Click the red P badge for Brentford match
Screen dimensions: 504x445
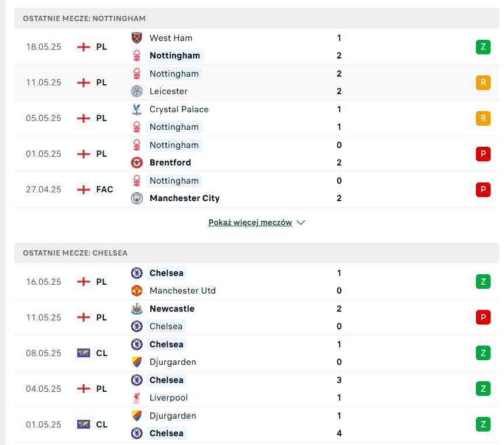483,154
